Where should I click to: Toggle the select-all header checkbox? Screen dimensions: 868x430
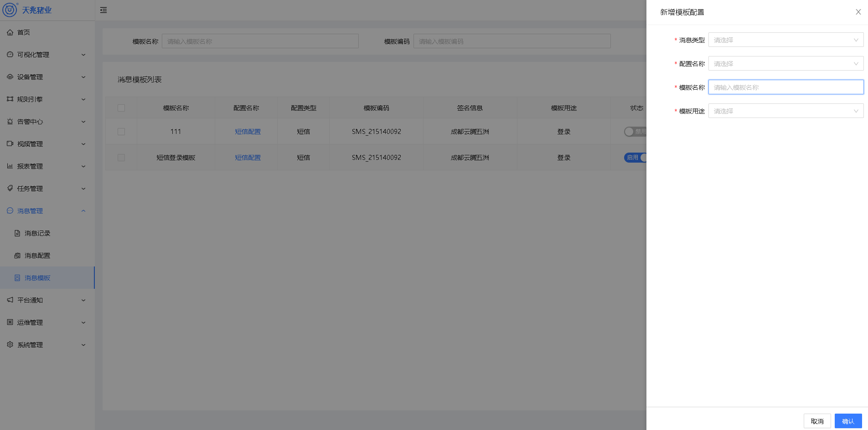(x=121, y=108)
